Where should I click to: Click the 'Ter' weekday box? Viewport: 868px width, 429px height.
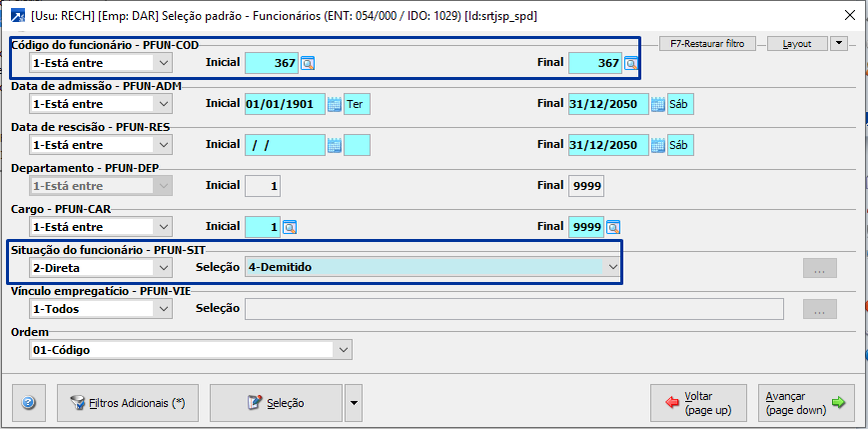tap(357, 104)
